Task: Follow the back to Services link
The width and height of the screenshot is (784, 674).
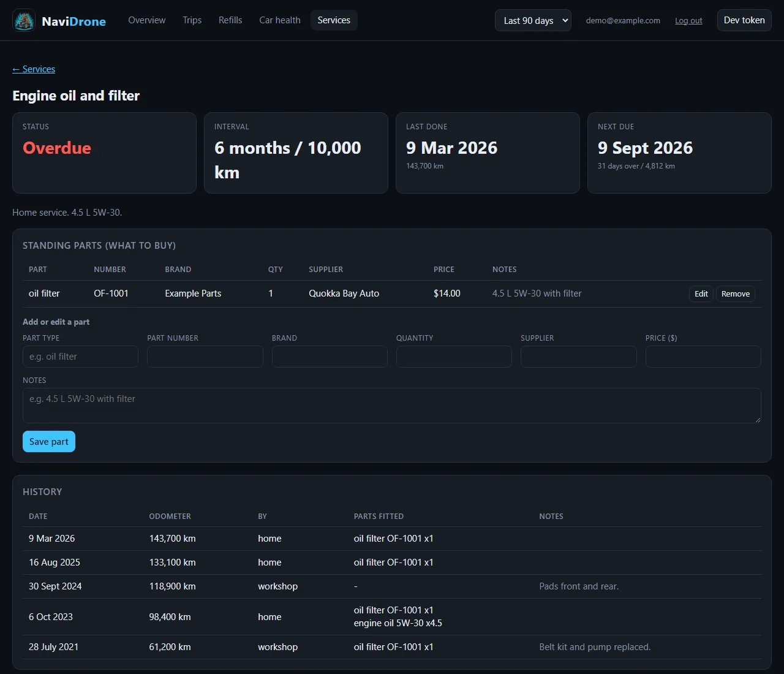Action: point(34,69)
